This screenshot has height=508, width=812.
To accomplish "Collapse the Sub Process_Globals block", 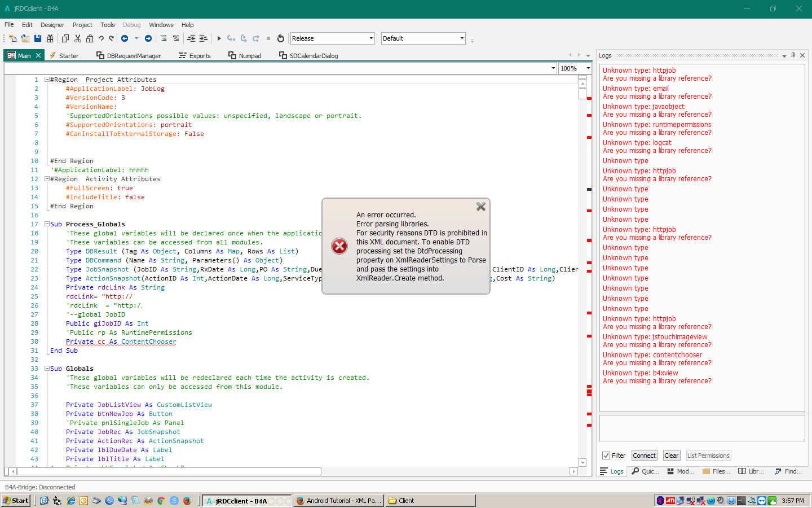I will pos(47,224).
